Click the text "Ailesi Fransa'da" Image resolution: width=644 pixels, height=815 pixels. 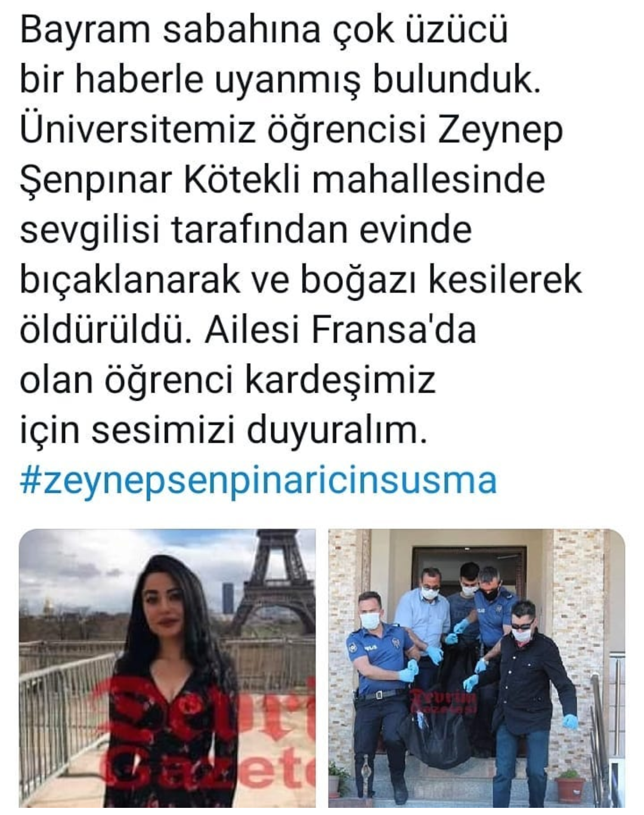point(340,329)
